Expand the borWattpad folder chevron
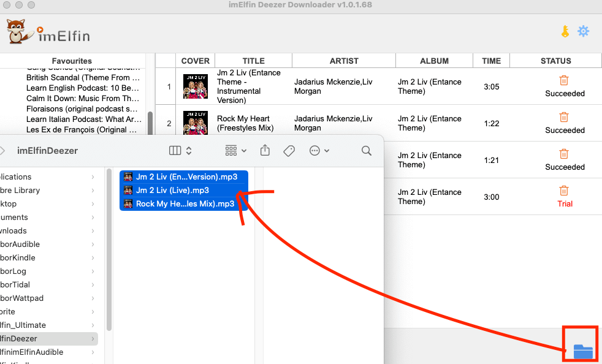602x364 pixels. 93,298
